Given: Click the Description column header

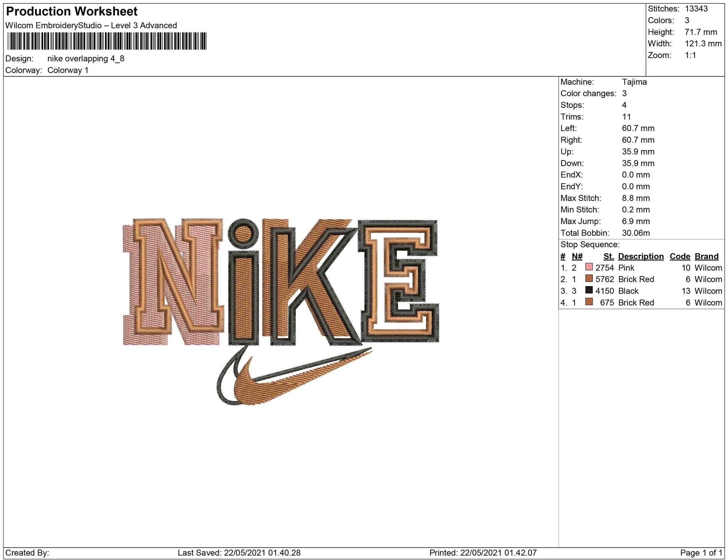Looking at the screenshot, I should [640, 256].
